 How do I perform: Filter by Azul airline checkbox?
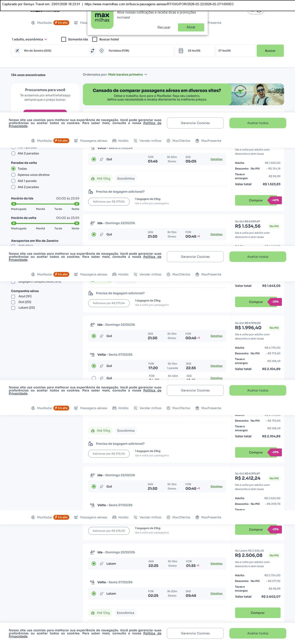(13, 296)
